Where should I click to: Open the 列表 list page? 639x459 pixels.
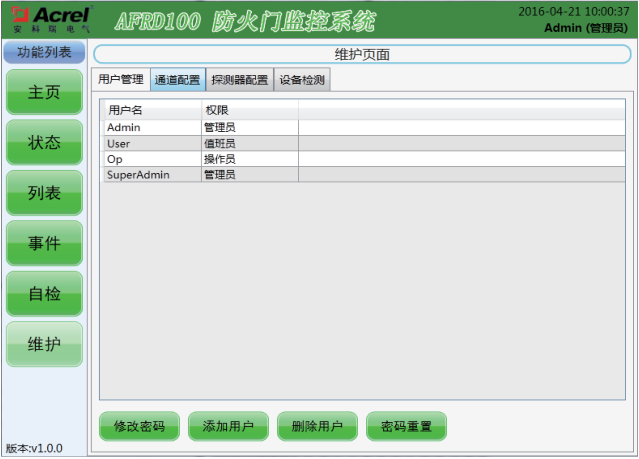tap(44, 193)
